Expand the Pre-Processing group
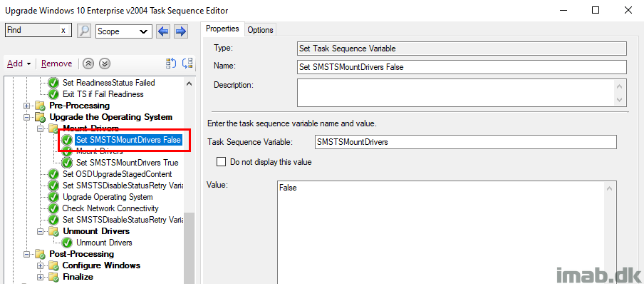 (27, 106)
